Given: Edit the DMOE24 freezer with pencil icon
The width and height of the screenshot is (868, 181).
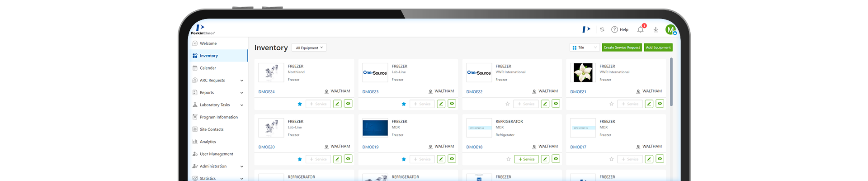Looking at the screenshot, I should tap(337, 104).
